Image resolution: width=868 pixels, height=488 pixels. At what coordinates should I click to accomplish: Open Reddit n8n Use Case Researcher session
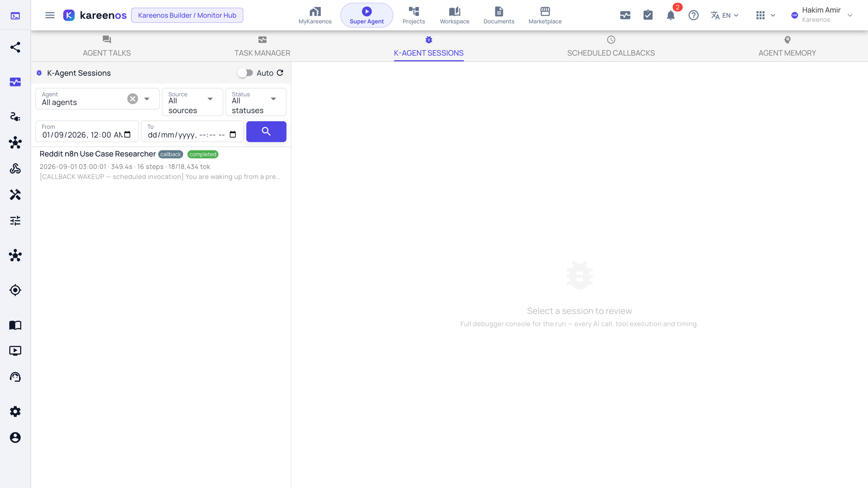click(x=161, y=165)
